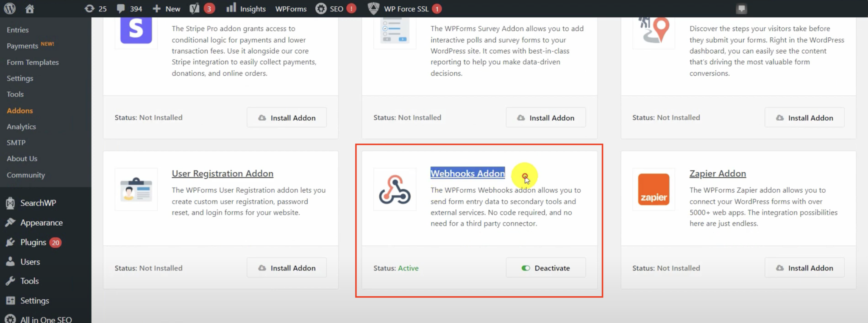868x323 pixels.
Task: Open the Plugins menu with 20 updates
Action: (33, 242)
